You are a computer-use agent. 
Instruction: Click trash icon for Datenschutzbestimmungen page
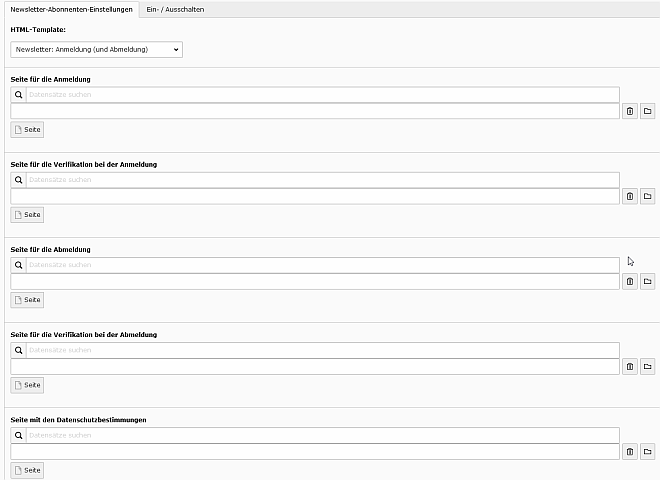629,452
